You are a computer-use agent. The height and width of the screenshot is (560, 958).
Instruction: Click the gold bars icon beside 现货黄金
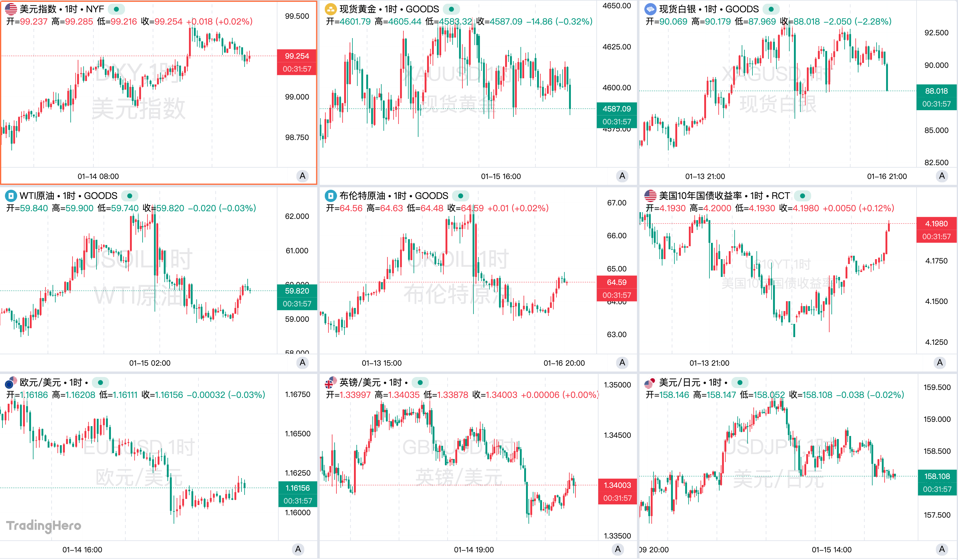point(330,9)
